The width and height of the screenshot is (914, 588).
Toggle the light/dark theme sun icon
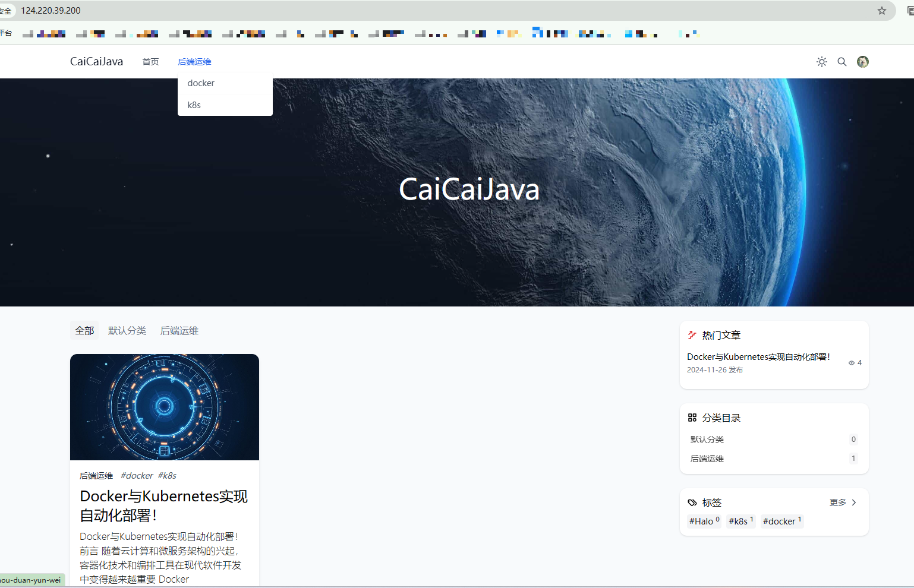coord(822,62)
